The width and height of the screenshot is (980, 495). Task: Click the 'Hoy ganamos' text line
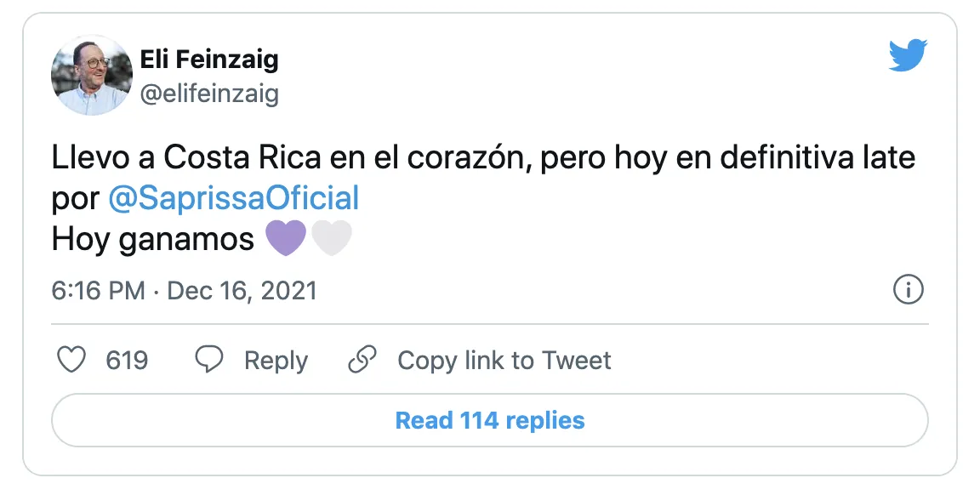click(x=153, y=240)
